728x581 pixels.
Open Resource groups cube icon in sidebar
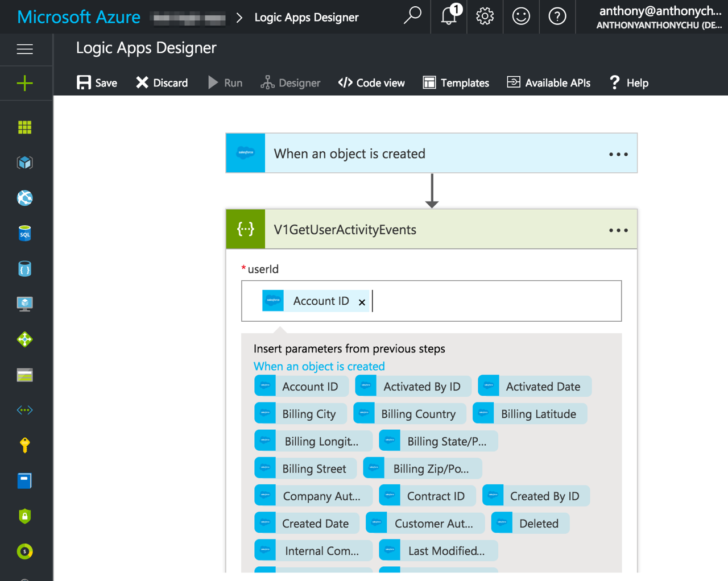pyautogui.click(x=24, y=163)
